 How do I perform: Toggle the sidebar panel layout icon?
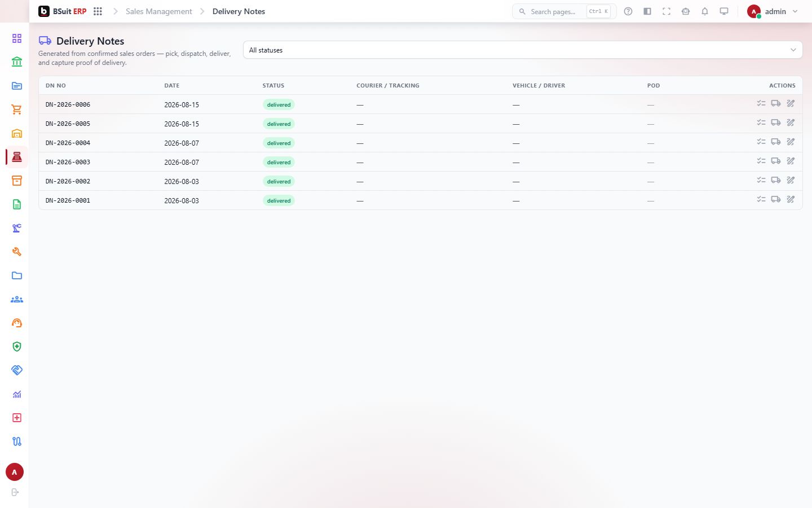coord(647,11)
